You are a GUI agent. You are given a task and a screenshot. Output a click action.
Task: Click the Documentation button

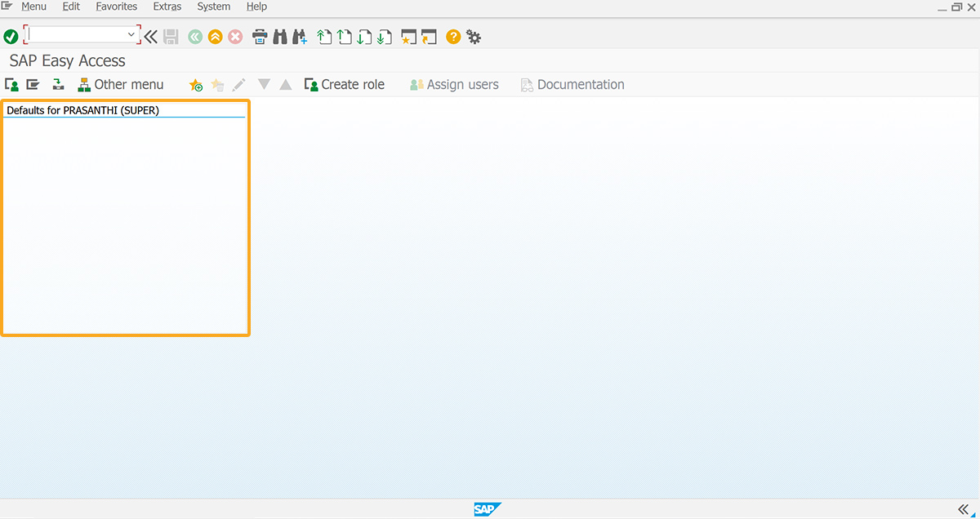572,84
